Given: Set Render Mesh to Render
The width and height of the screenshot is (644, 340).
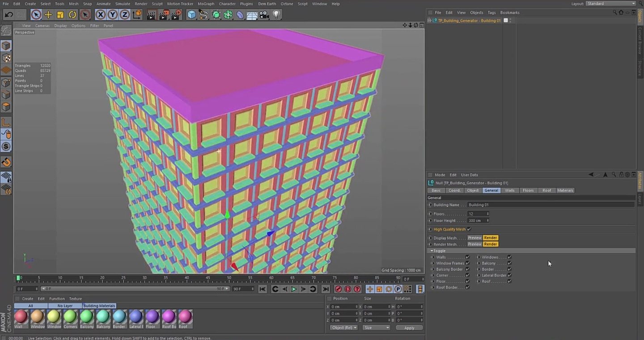Looking at the screenshot, I should [491, 244].
